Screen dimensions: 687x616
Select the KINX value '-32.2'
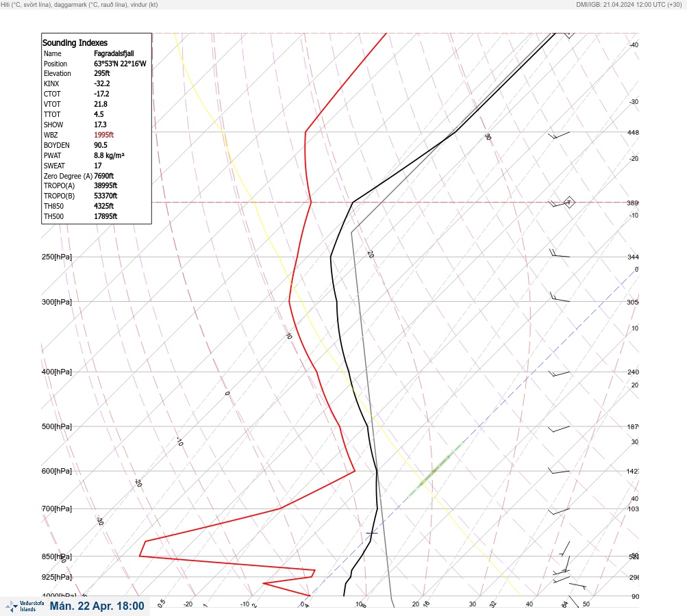[x=101, y=84]
